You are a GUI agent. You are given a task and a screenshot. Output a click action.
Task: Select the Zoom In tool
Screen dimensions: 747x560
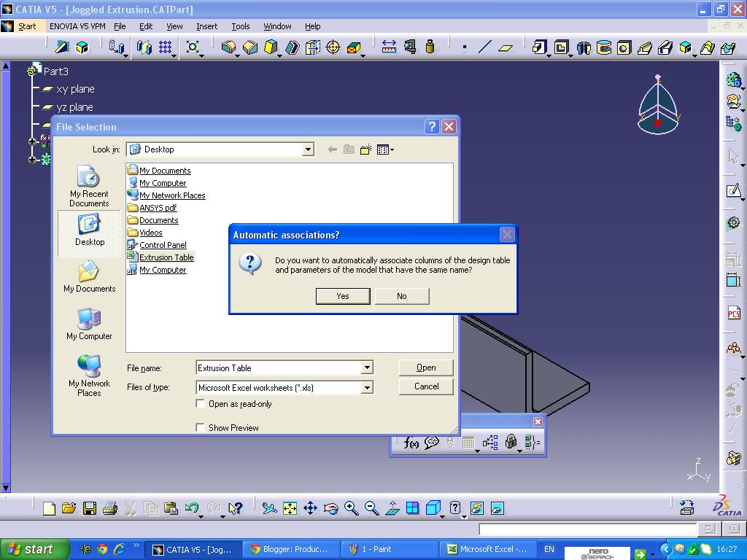coord(351,508)
